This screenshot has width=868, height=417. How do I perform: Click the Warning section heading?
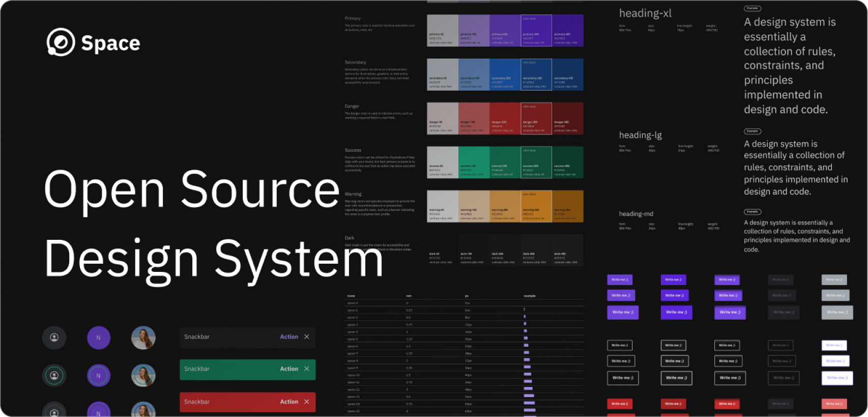pos(353,194)
